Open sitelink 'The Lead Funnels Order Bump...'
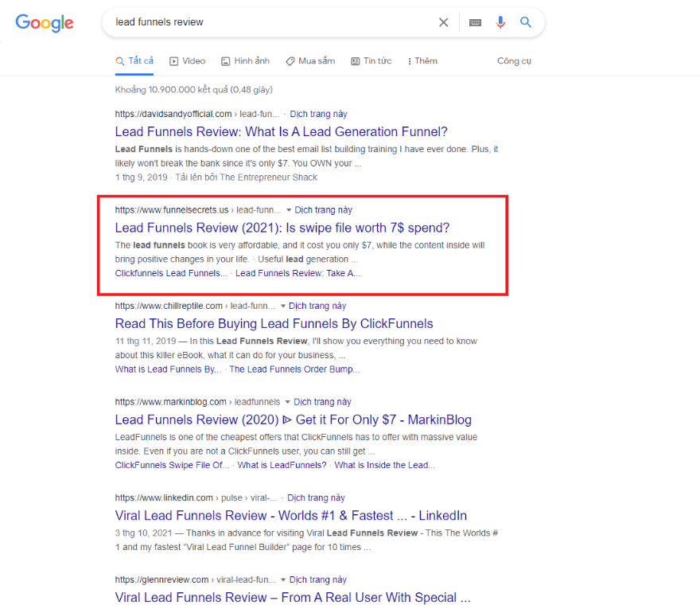This screenshot has width=700, height=605. (294, 369)
